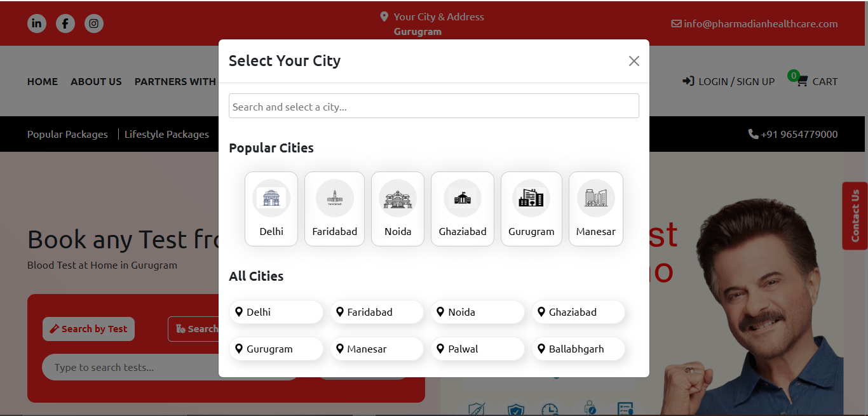Open the LinkedIn social icon
The image size is (868, 416).
pos(37,23)
